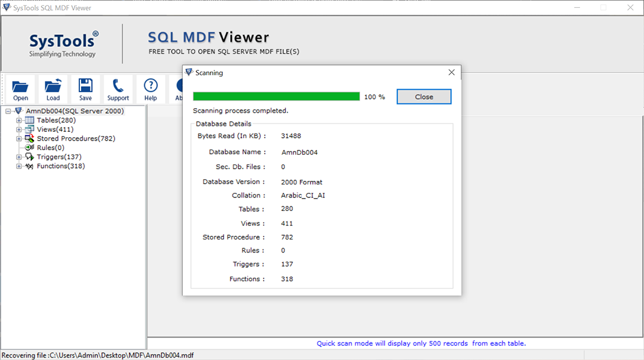
Task: Click the Functions icon in tree
Action: [x=30, y=166]
